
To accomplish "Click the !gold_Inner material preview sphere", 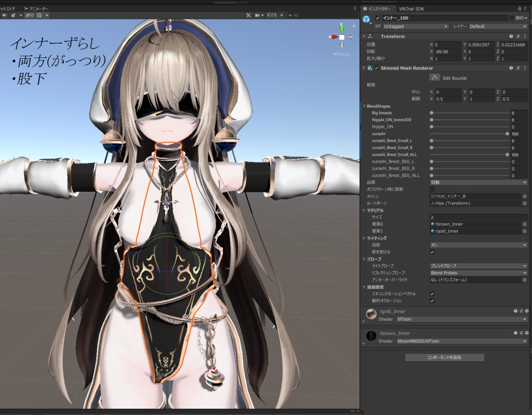I will pos(371,314).
